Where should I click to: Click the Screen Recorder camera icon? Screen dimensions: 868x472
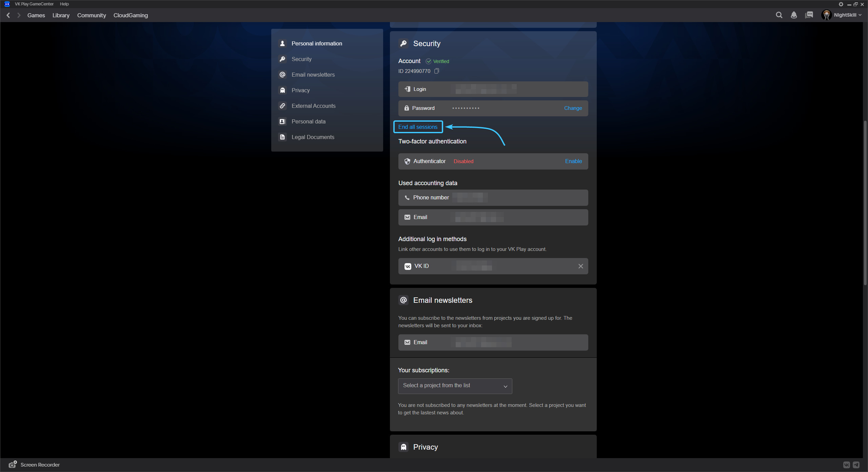13,465
